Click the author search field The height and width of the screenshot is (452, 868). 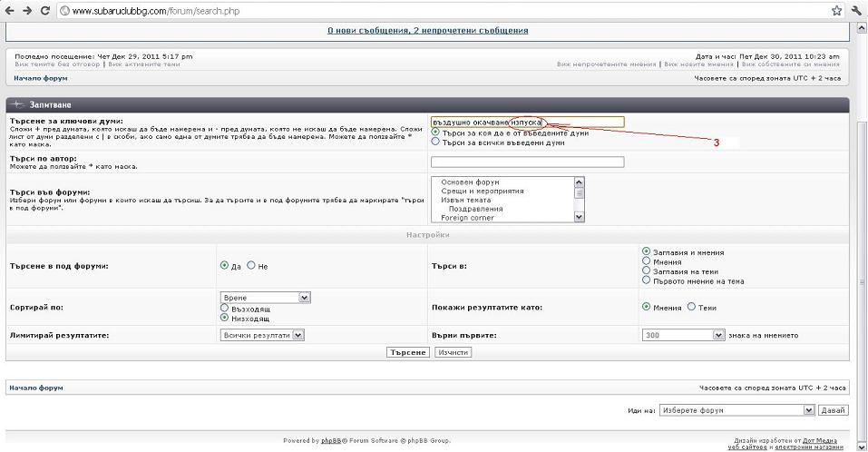tap(528, 162)
